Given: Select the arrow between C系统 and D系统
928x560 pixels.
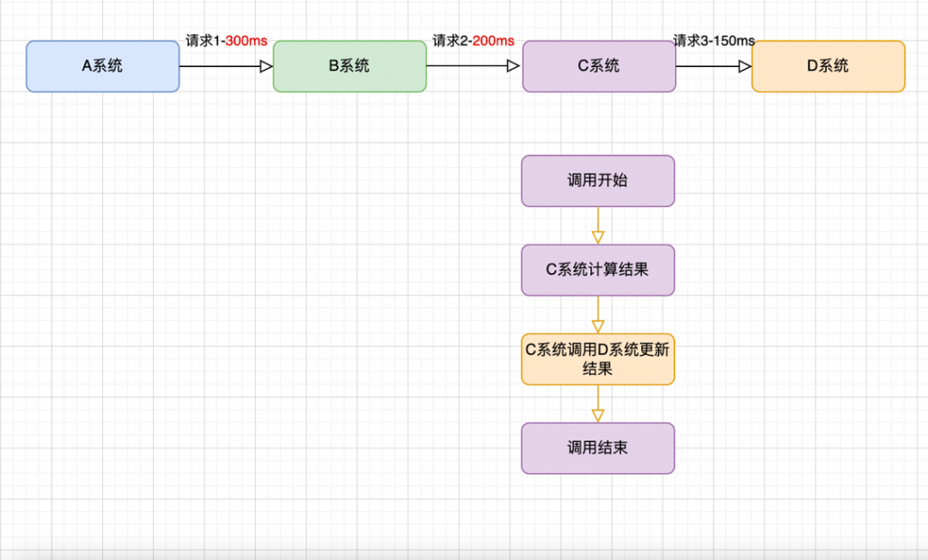Looking at the screenshot, I should click(x=713, y=66).
